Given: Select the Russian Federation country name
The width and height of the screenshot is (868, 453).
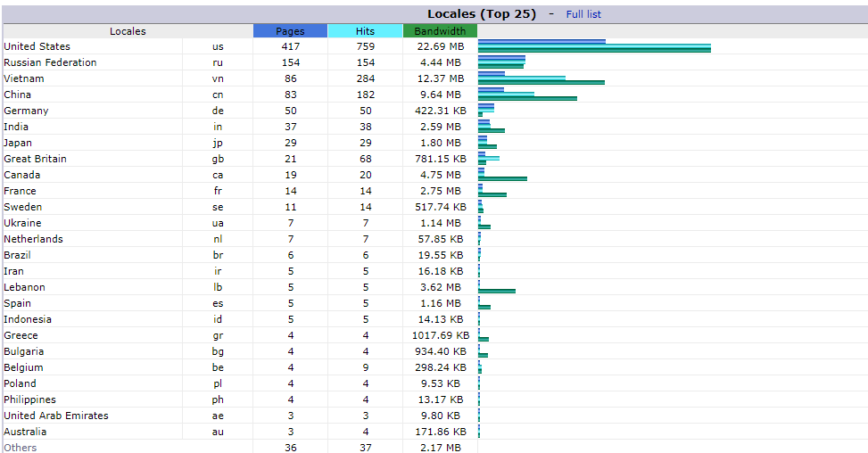Looking at the screenshot, I should [x=50, y=62].
